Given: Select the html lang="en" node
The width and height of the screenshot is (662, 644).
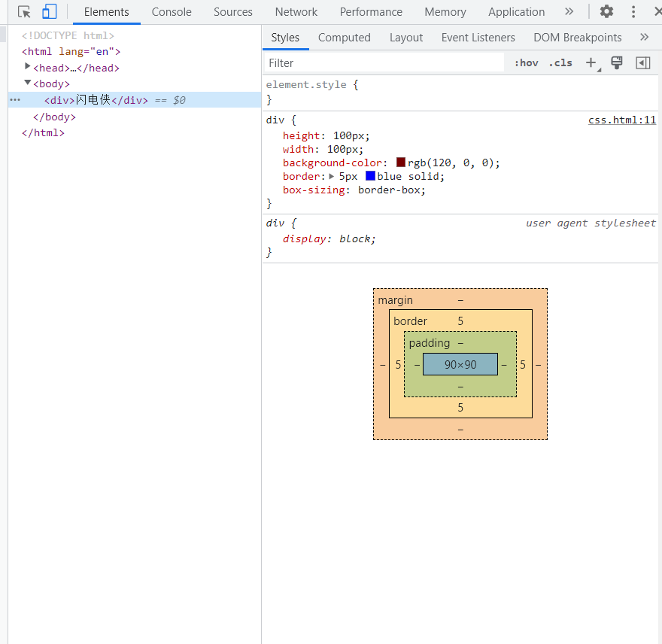Looking at the screenshot, I should (71, 51).
